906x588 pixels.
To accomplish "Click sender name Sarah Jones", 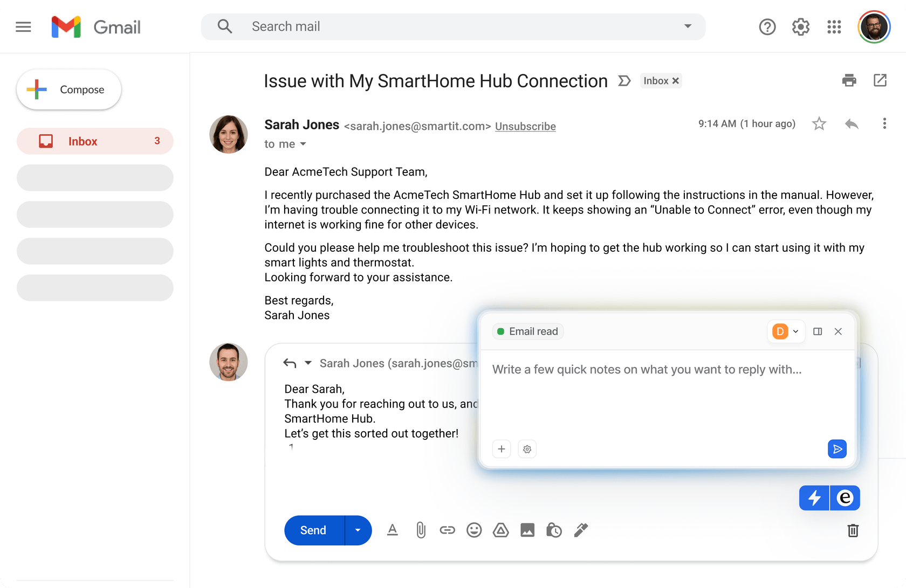I will [x=302, y=125].
